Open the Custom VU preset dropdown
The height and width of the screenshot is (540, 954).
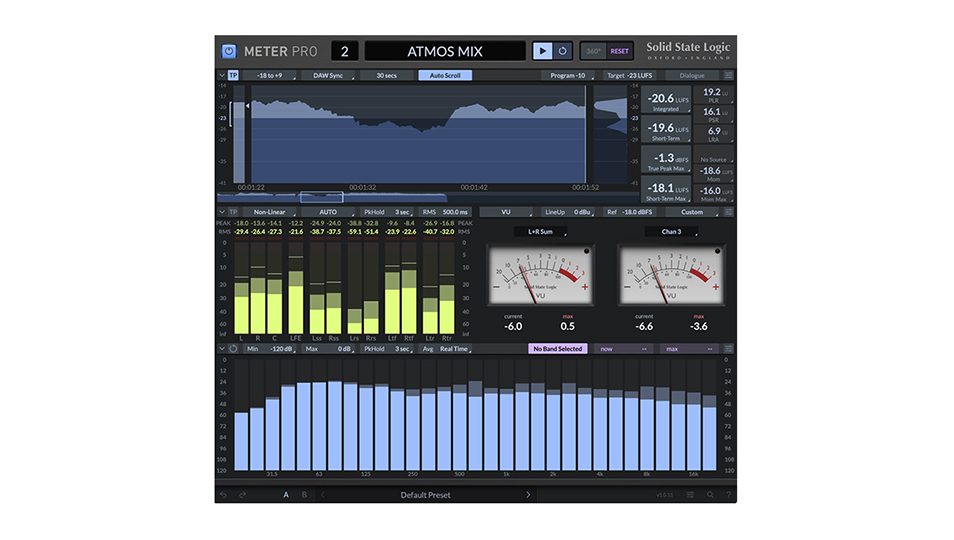pos(692,212)
